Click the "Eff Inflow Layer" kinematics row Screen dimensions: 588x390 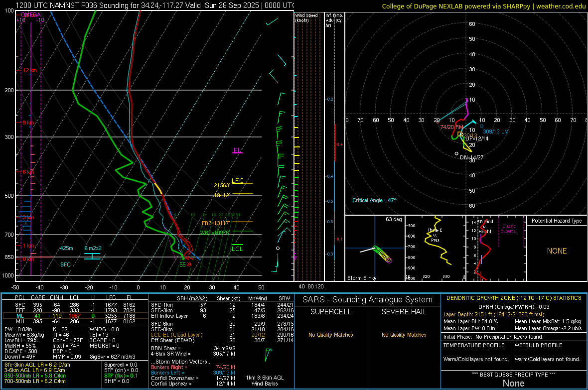point(222,316)
